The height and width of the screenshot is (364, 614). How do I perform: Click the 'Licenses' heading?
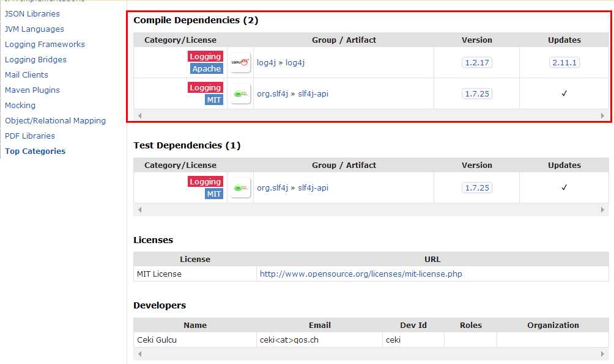click(153, 240)
